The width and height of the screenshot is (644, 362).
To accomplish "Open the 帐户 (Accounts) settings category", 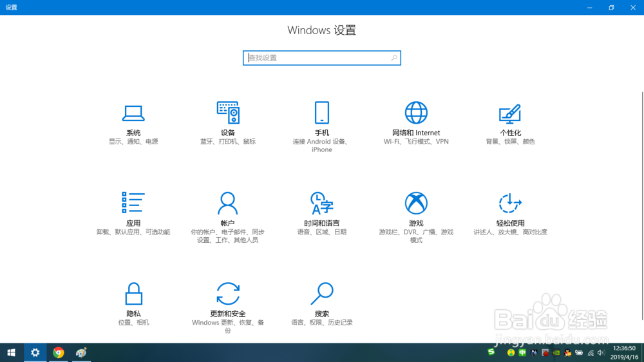I will (227, 217).
